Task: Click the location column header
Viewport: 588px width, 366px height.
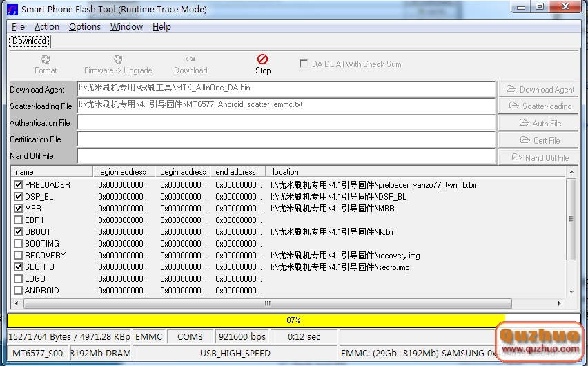Action: click(x=415, y=172)
